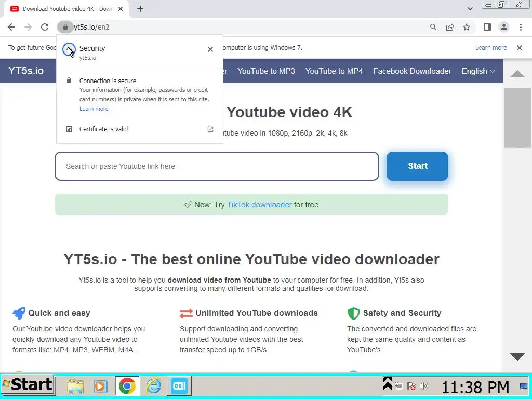Click the Download Youtube video 4K tab
The width and height of the screenshot is (532, 399).
tap(67, 9)
